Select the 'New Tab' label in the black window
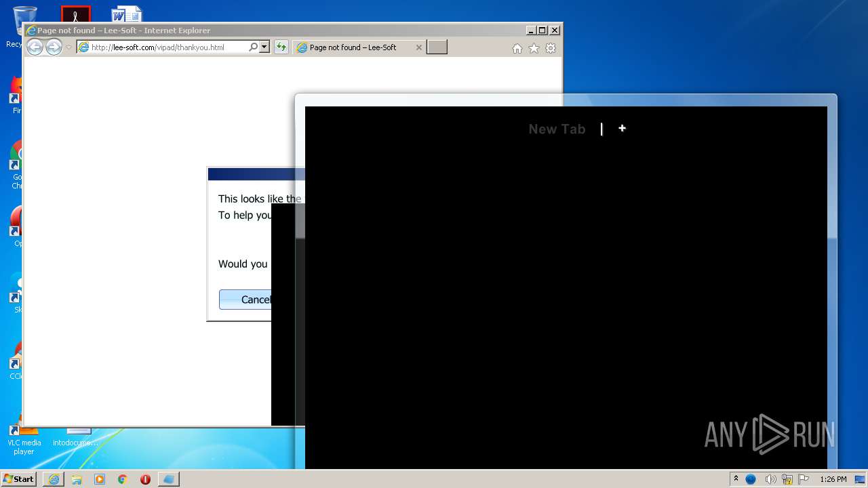The image size is (868, 488). click(x=557, y=129)
